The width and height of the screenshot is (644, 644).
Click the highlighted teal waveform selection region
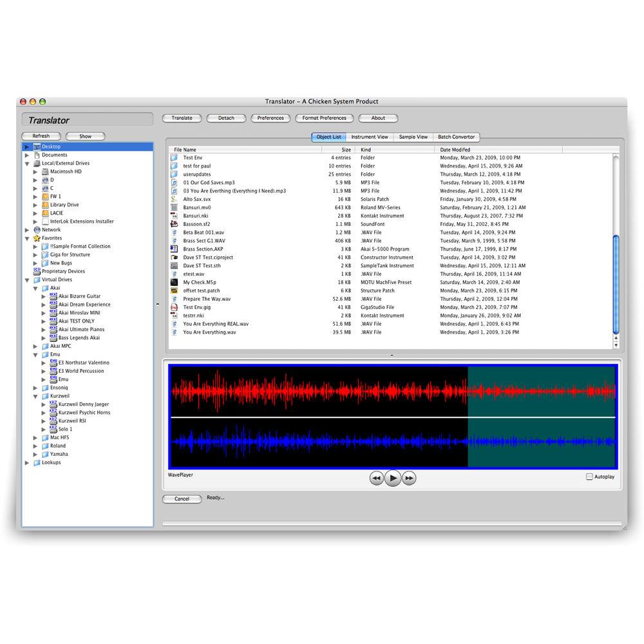541,417
